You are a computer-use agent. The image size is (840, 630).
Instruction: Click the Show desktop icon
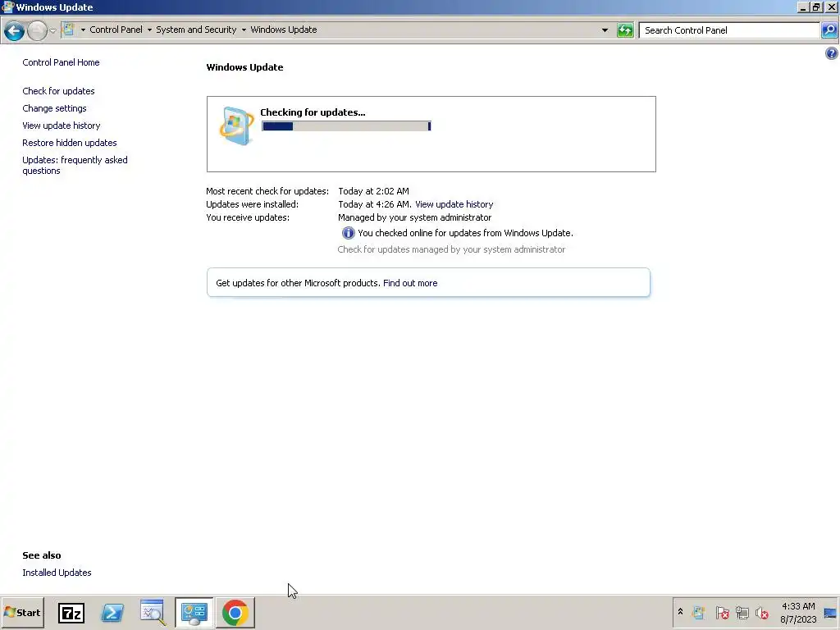830,613
